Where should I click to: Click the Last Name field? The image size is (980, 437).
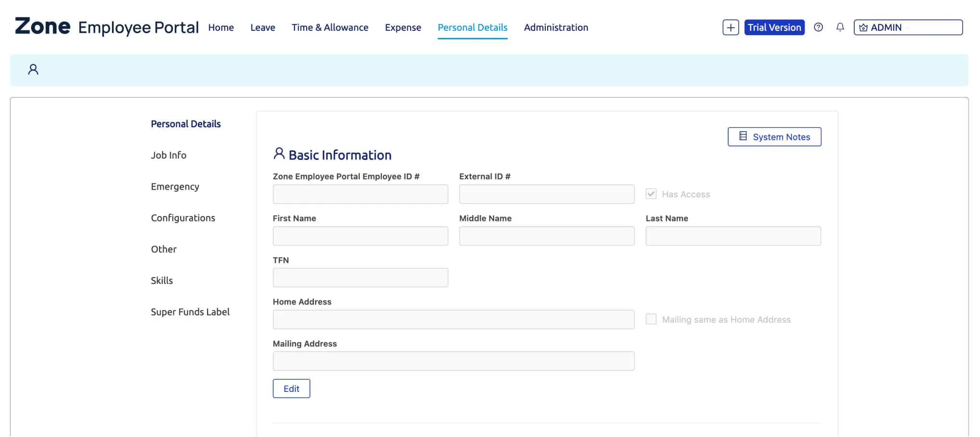coord(733,236)
